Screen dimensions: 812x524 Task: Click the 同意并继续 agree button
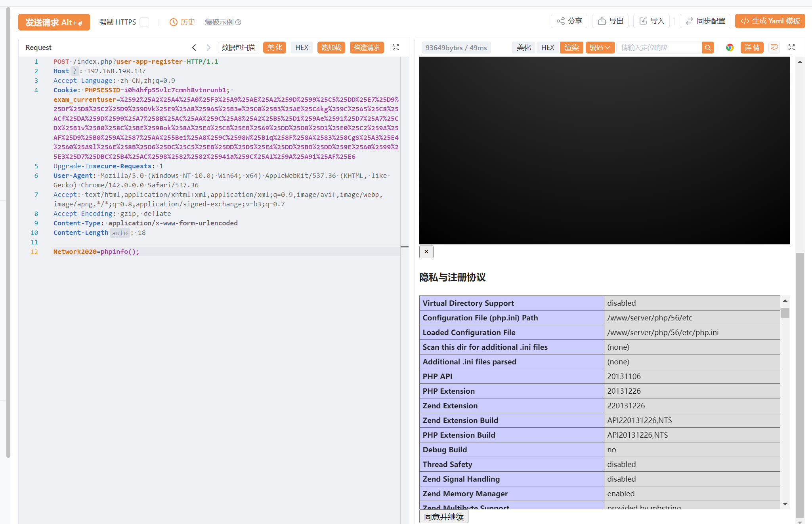[443, 516]
